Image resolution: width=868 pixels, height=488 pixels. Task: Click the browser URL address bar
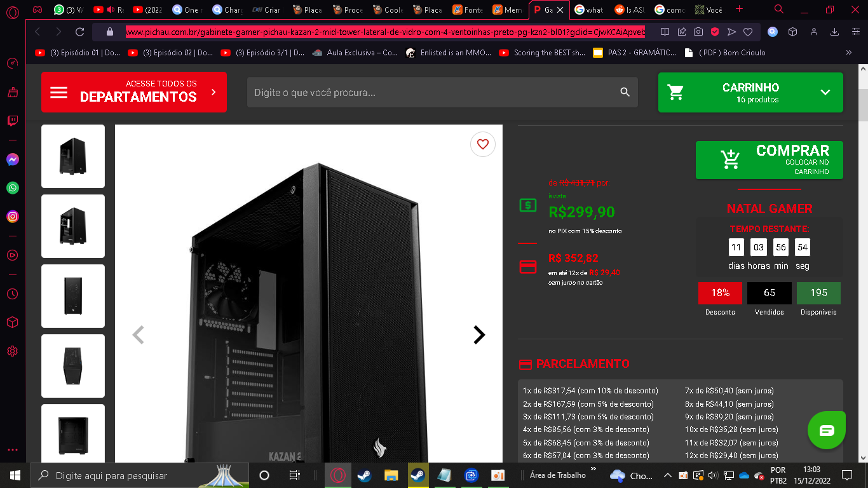(385, 32)
